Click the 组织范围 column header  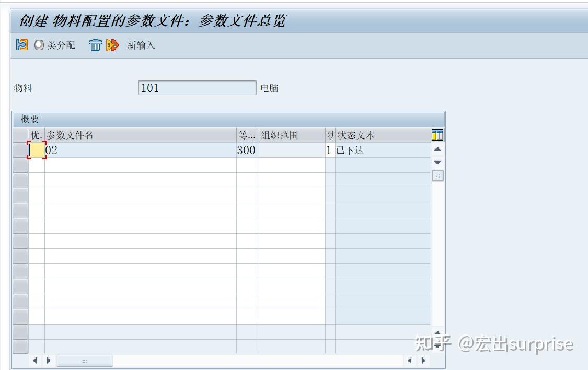click(276, 135)
